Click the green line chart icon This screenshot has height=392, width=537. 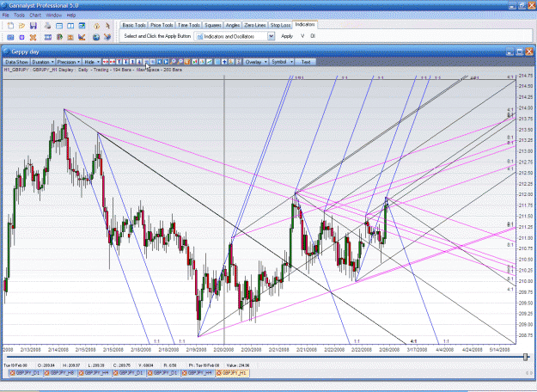click(x=209, y=62)
